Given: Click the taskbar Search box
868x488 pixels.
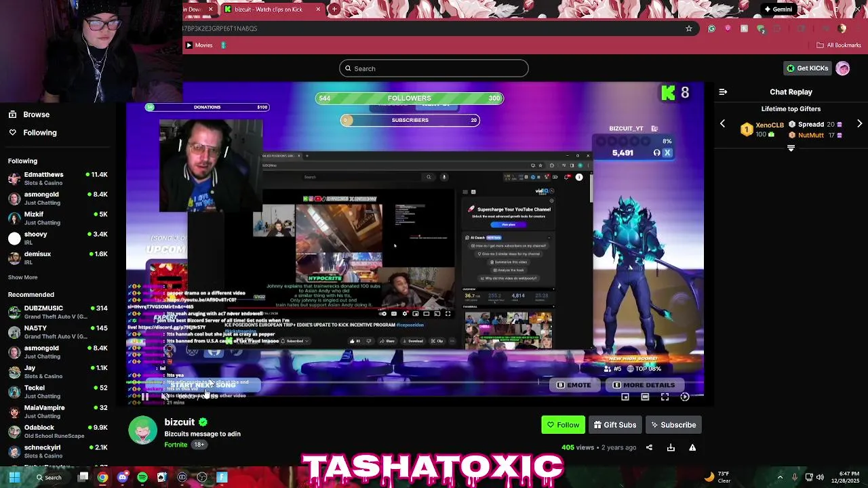Looking at the screenshot, I should [51, 477].
